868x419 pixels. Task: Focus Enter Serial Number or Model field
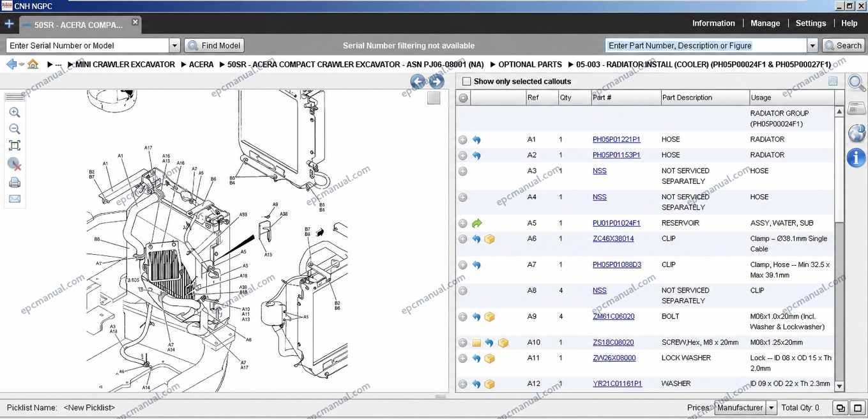pyautogui.click(x=88, y=45)
